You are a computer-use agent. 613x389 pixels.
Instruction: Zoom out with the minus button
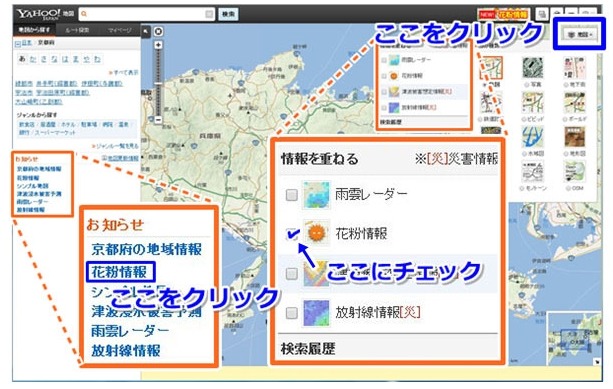pos(158,120)
